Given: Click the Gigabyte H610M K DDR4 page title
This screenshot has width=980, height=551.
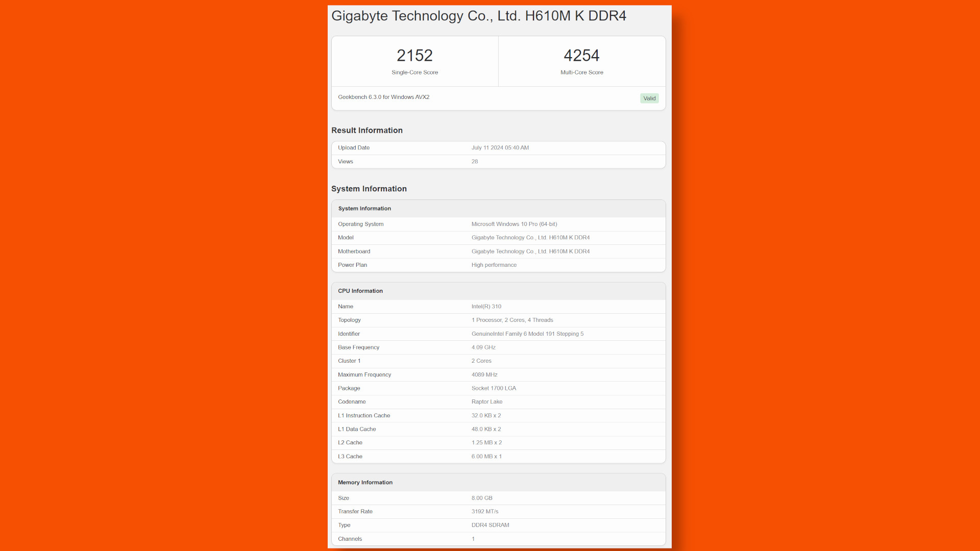Looking at the screenshot, I should pyautogui.click(x=479, y=16).
